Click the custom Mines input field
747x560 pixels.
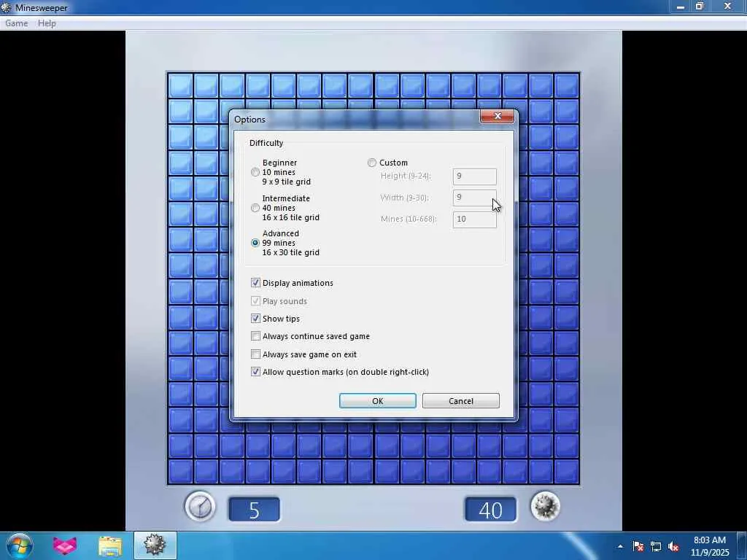coord(474,219)
